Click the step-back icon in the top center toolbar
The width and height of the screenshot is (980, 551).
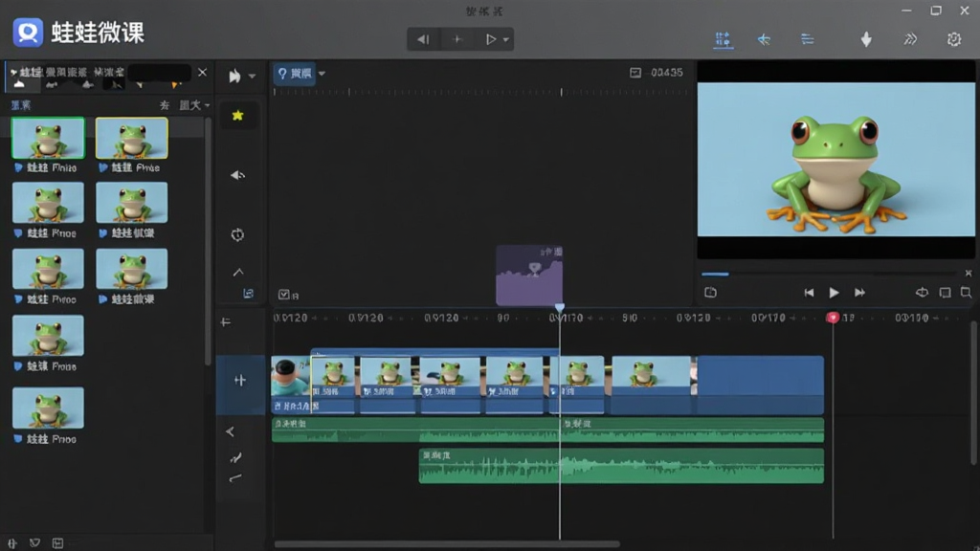point(423,39)
